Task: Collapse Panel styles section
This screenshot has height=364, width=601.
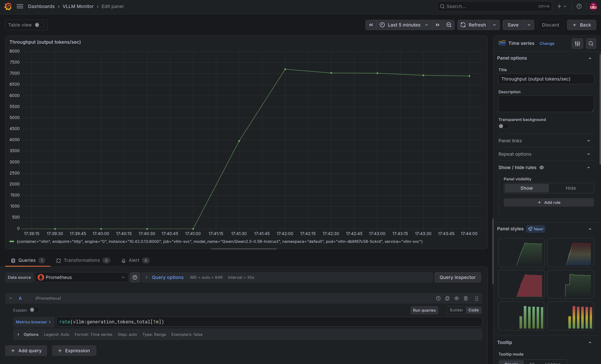Action: (x=590, y=229)
